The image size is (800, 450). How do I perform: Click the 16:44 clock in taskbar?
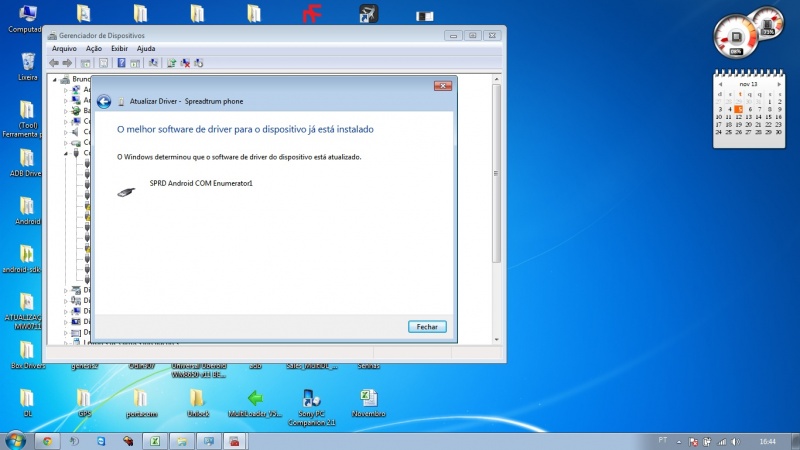pos(767,442)
